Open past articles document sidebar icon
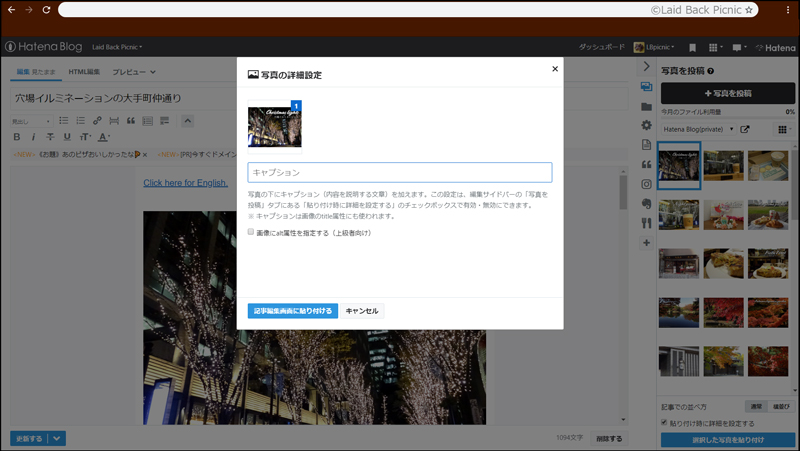This screenshot has height=451, width=800. [646, 145]
